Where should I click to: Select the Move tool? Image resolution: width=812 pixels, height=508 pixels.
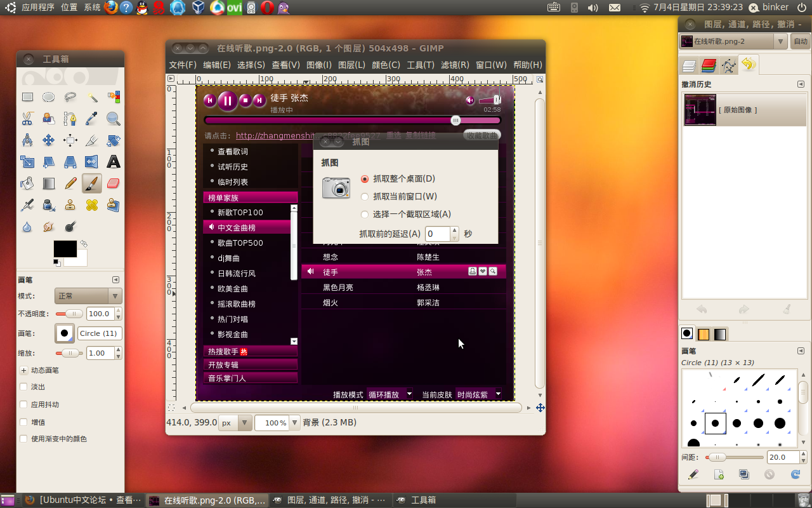point(49,140)
